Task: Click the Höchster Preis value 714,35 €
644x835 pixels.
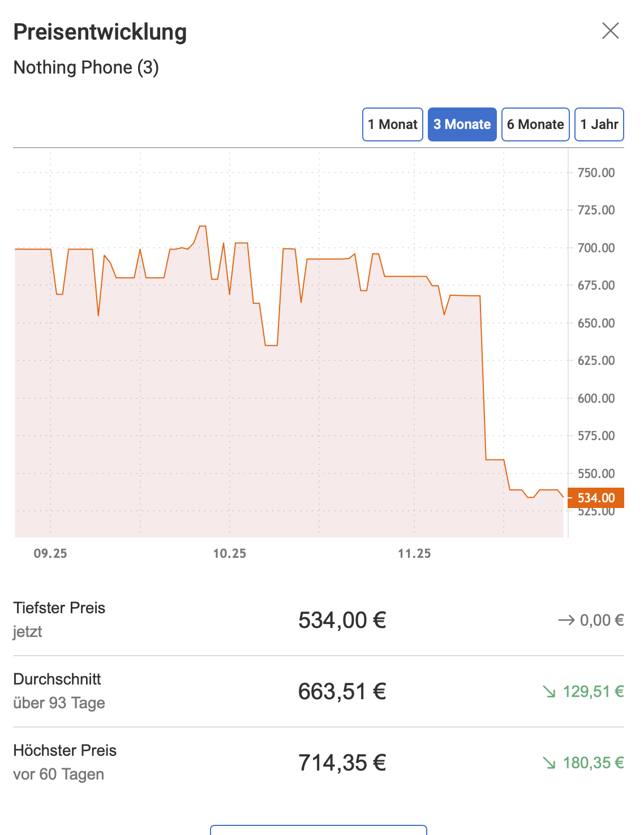Action: 342,763
